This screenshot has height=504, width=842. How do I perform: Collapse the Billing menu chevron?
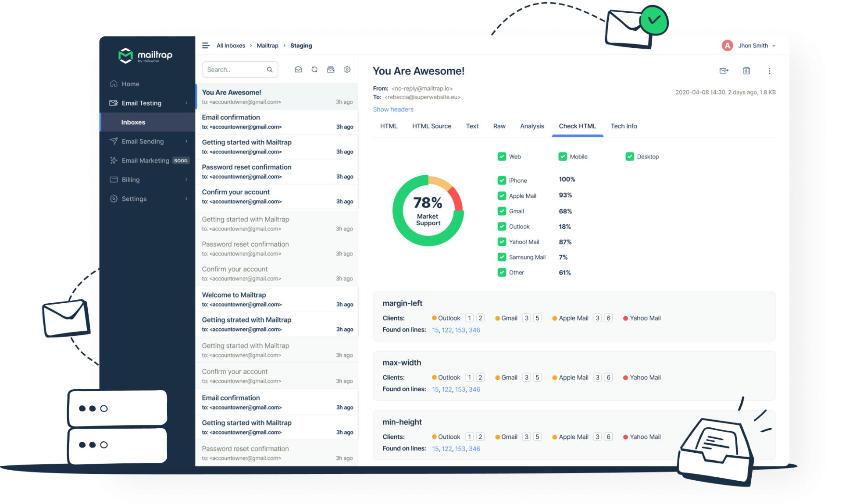tap(186, 180)
